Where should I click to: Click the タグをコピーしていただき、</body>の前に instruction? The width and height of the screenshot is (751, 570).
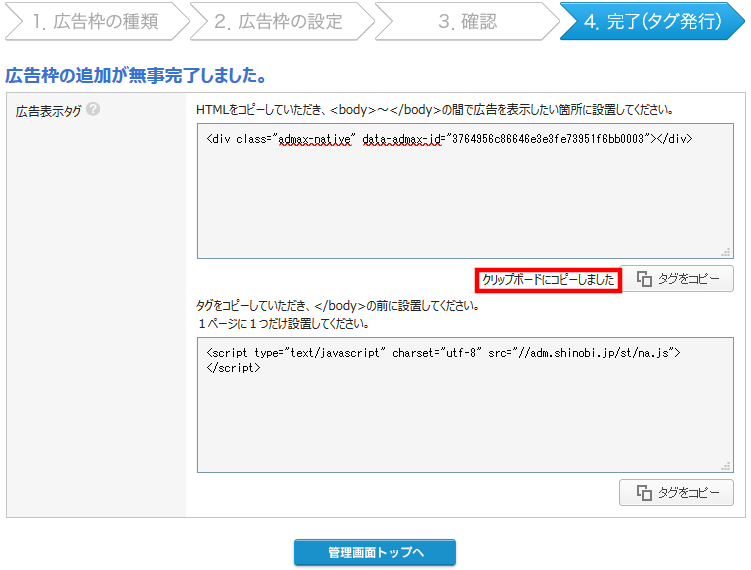[x=338, y=306]
